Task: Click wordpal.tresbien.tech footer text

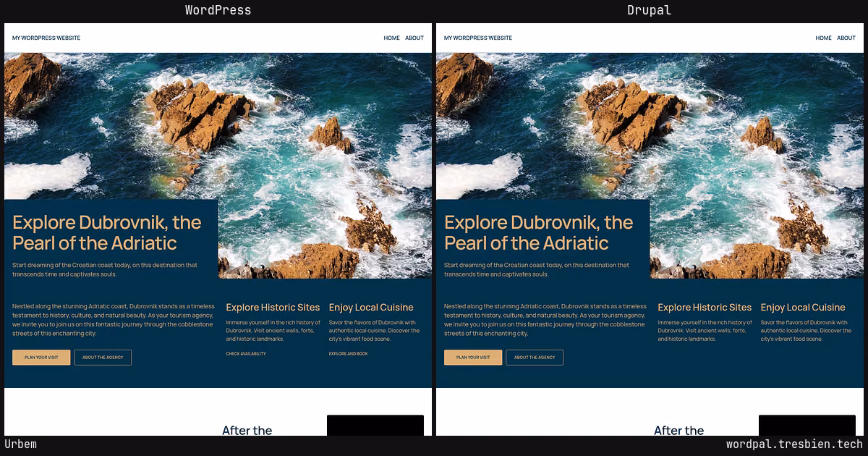Action: (x=794, y=444)
